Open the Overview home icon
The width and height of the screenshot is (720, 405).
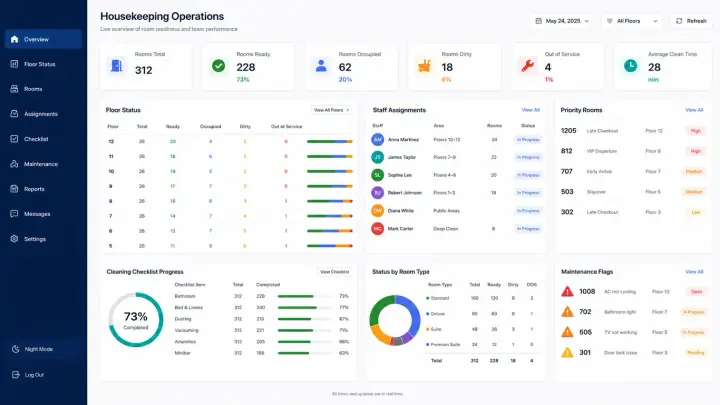pos(14,39)
